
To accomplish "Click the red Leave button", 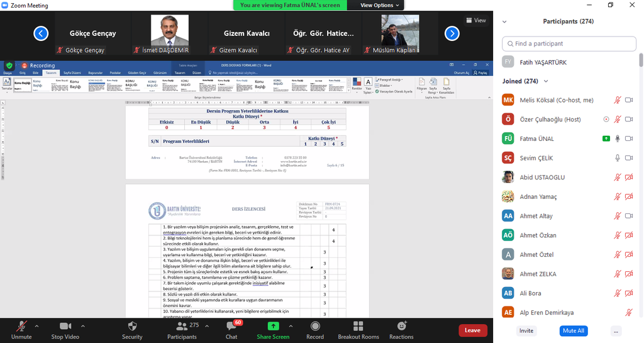I will click(473, 330).
